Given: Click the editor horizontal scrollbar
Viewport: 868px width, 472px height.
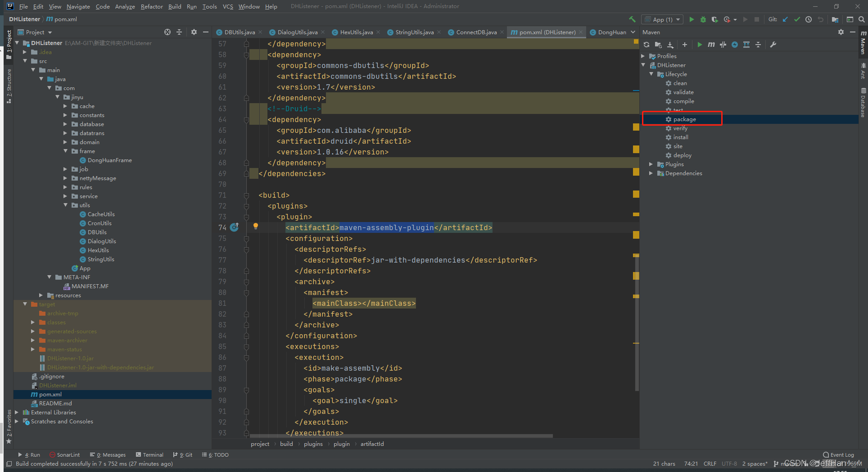Looking at the screenshot, I should tap(401, 436).
